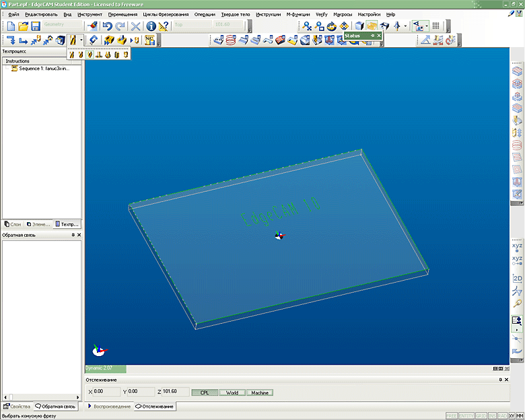Click the golden key icon on the right toolbar
This screenshot has height=420, width=525.
pos(518,304)
